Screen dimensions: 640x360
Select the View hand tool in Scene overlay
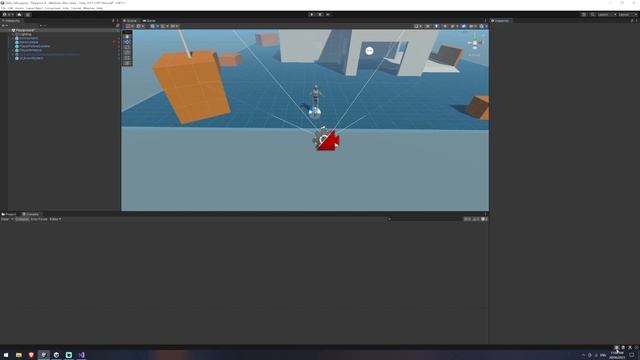(x=127, y=37)
